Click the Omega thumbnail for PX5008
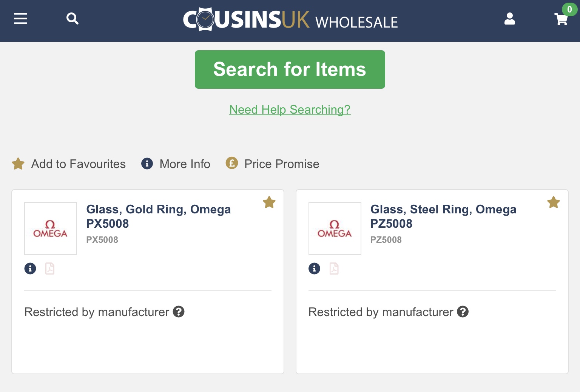 click(51, 228)
